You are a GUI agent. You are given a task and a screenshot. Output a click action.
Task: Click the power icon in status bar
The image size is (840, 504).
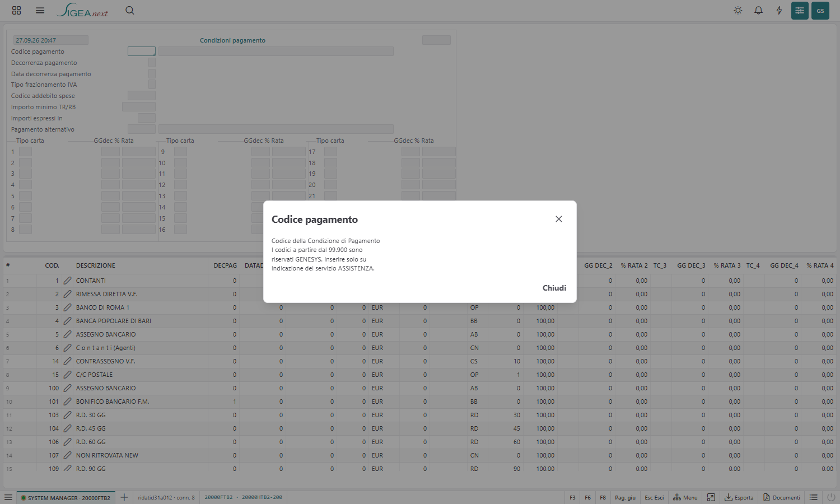831,497
